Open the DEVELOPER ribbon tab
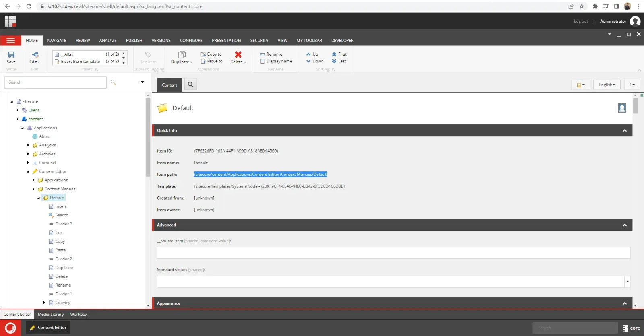The image size is (644, 336). pos(343,41)
